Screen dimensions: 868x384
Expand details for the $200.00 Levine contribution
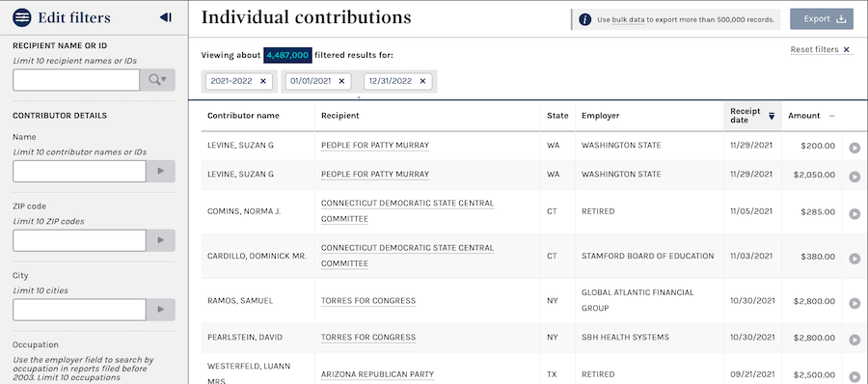point(854,148)
